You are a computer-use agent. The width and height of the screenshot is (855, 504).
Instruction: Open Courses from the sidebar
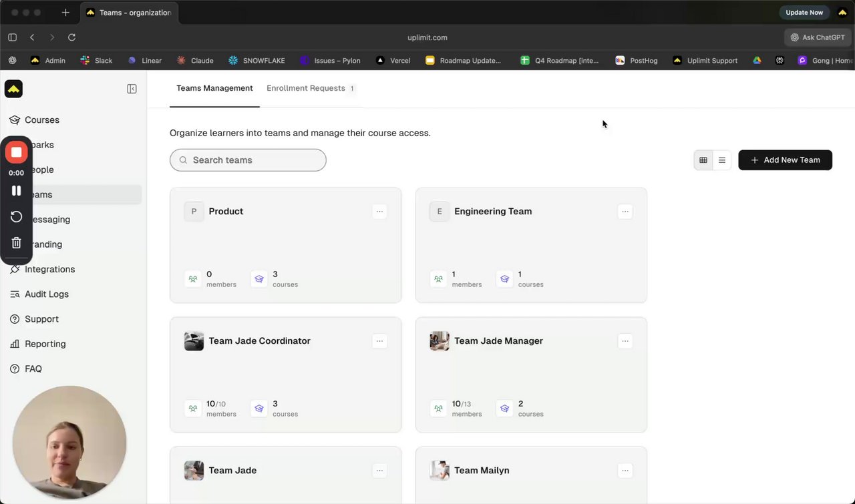coord(41,120)
